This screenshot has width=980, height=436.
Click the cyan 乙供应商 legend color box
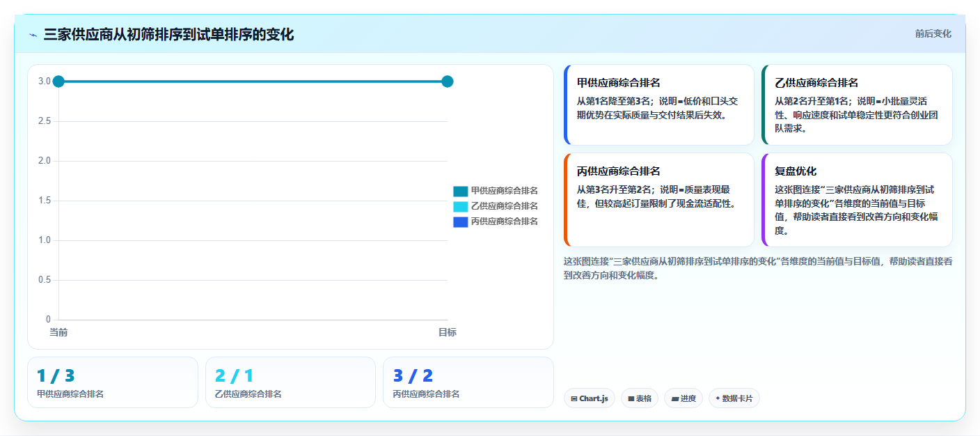[x=460, y=206]
